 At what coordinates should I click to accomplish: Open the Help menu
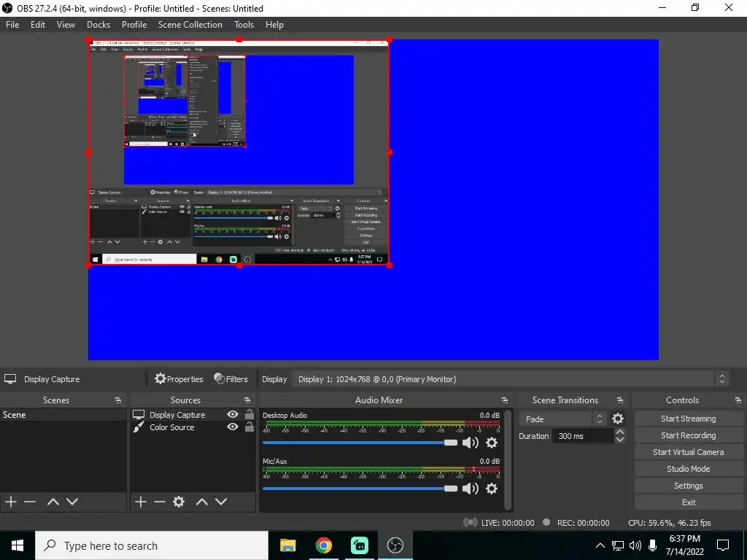point(274,25)
